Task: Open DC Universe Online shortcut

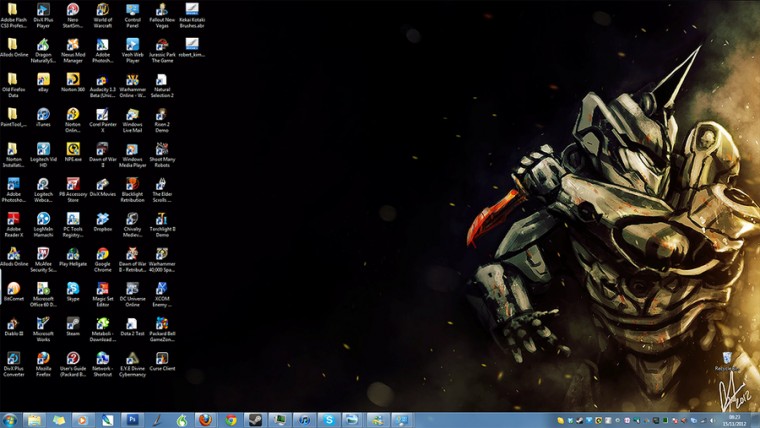Action: (132, 295)
